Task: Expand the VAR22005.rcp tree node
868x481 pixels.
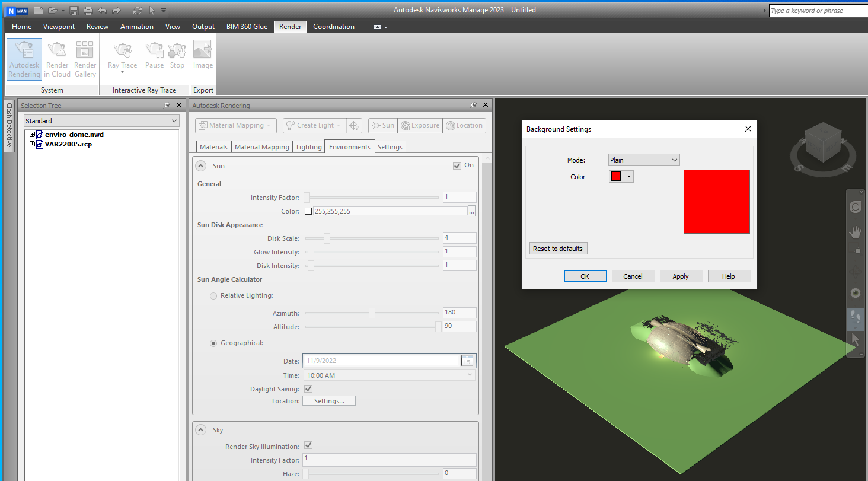Action: pos(32,144)
